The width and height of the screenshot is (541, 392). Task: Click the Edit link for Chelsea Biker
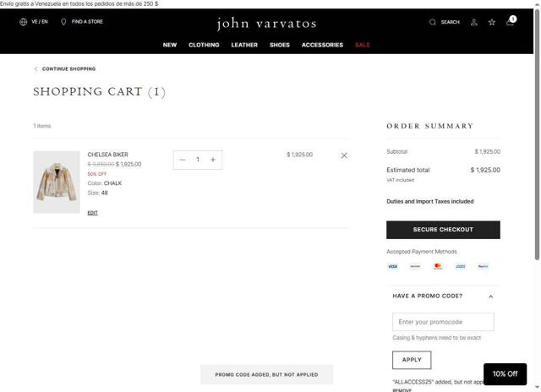pyautogui.click(x=92, y=213)
